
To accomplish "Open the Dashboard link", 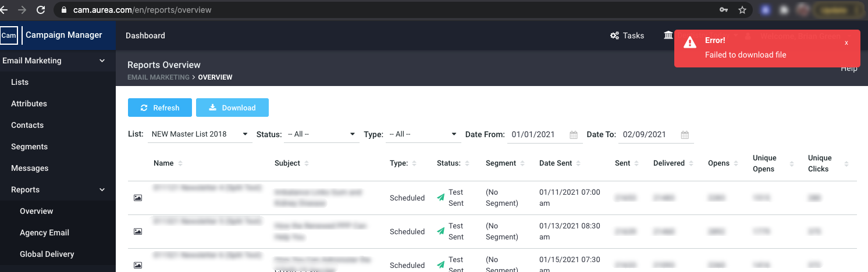I will 145,35.
